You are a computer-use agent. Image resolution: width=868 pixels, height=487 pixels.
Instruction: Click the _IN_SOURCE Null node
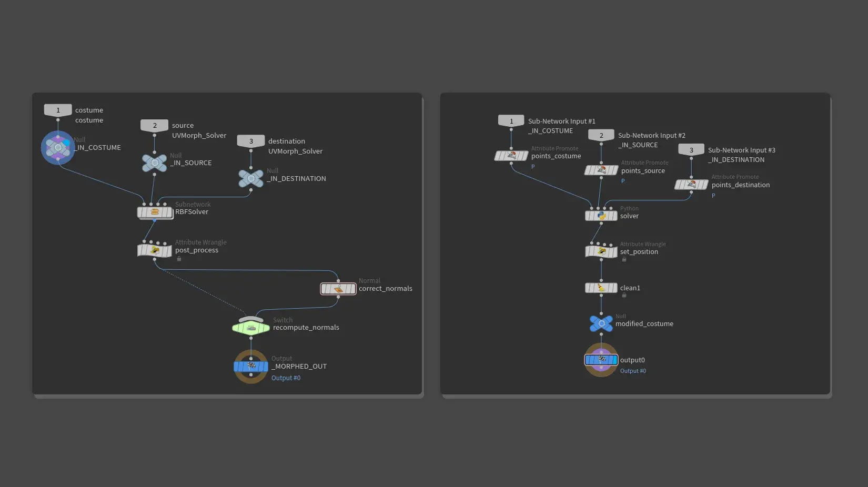click(154, 163)
